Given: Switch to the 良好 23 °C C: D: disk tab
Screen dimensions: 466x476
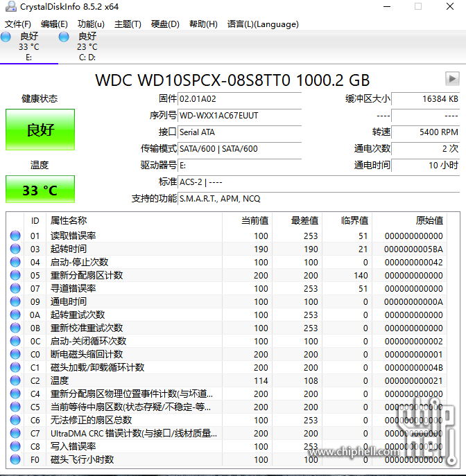Looking at the screenshot, I should click(x=87, y=46).
